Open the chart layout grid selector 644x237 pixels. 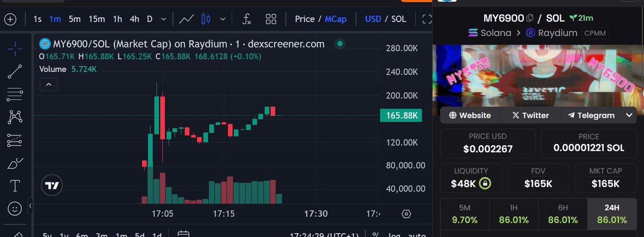click(272, 19)
